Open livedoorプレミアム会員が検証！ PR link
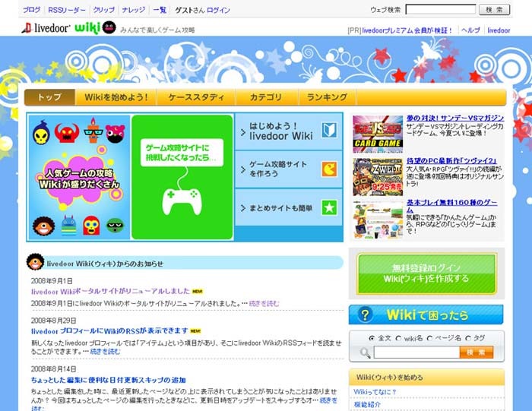Viewport: 532px width, 411px height. pos(407,30)
